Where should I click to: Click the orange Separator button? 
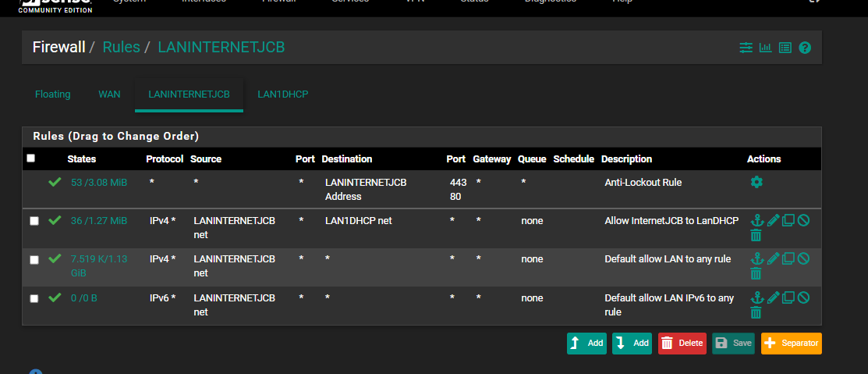pyautogui.click(x=792, y=343)
